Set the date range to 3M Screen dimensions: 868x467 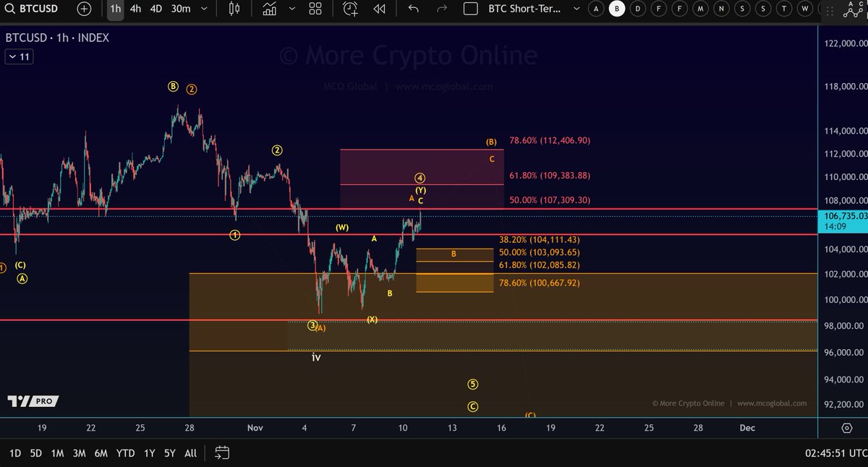click(x=79, y=453)
